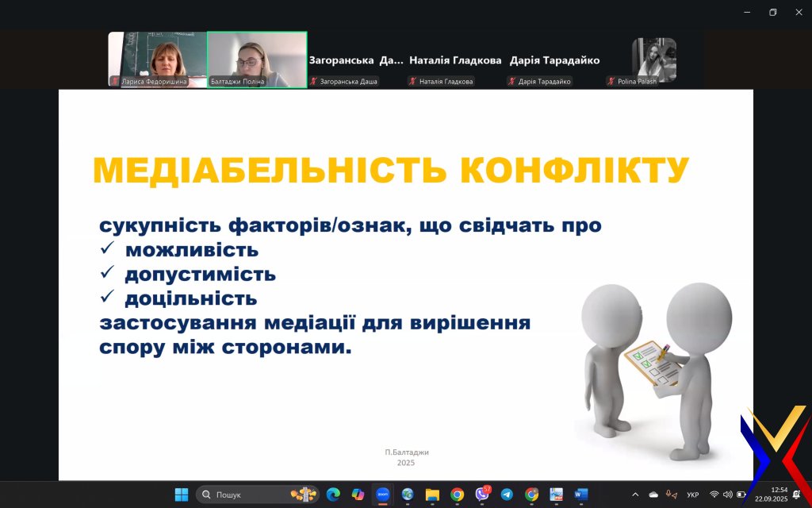812x508 pixels.
Task: Open Microsoft Word from the taskbar
Action: [x=581, y=495]
